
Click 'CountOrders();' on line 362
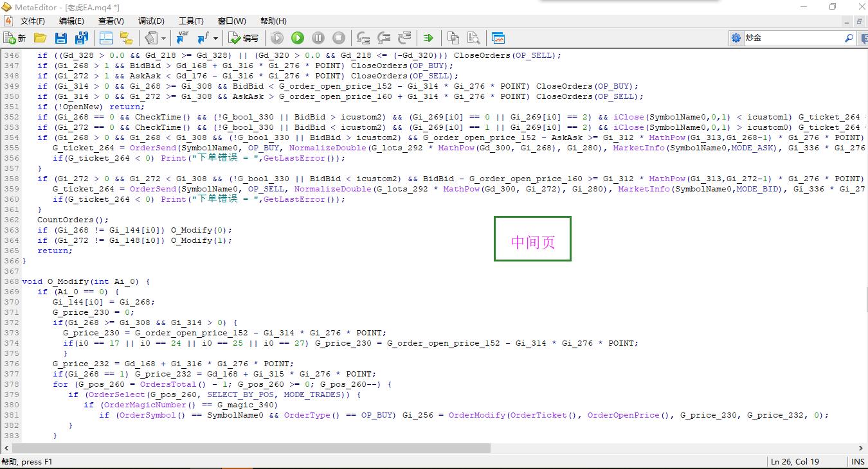[x=73, y=220]
